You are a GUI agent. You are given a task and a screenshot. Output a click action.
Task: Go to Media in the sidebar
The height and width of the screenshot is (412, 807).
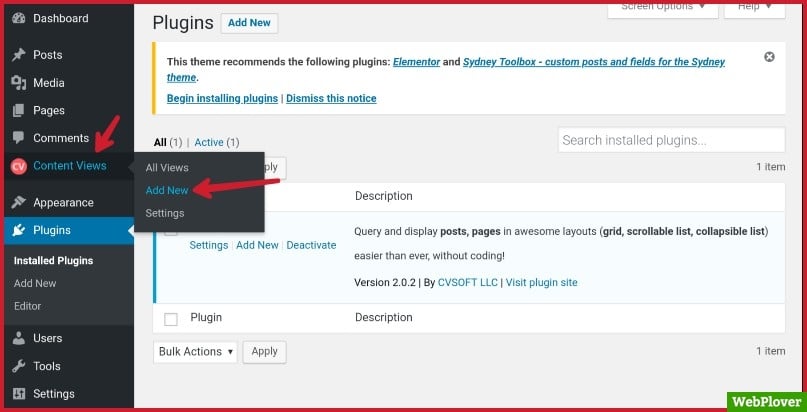49,82
